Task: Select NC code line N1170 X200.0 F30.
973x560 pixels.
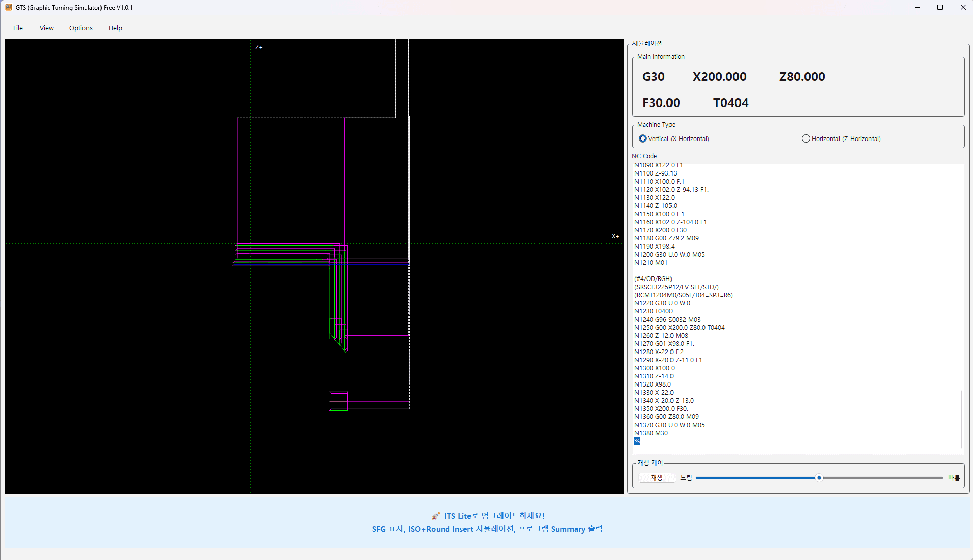Action: pyautogui.click(x=661, y=230)
